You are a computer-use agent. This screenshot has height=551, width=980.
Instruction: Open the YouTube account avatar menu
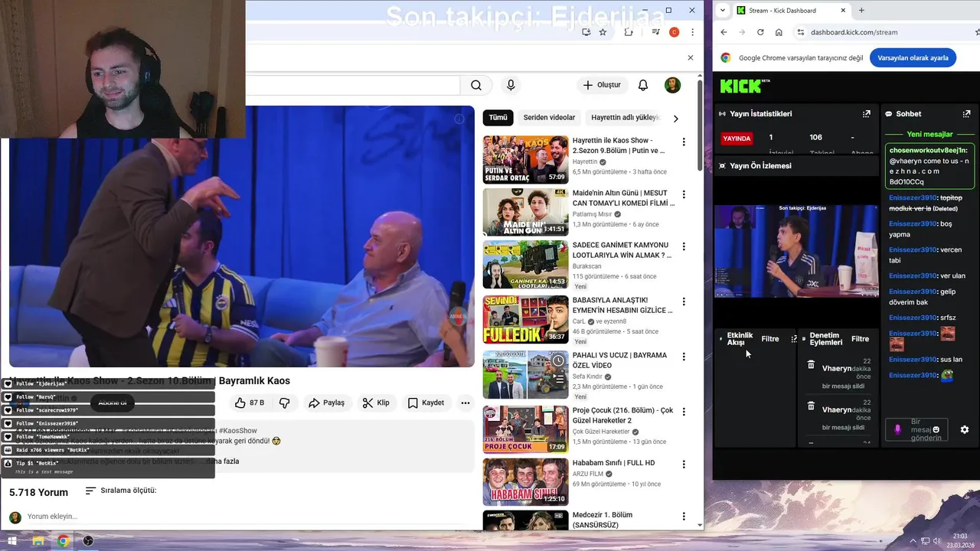click(672, 85)
